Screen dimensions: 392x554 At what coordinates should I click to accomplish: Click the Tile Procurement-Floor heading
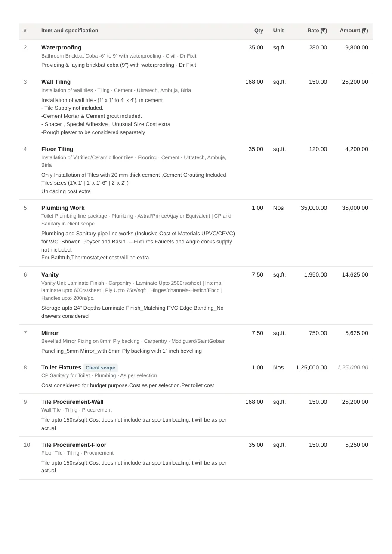[74, 445]
